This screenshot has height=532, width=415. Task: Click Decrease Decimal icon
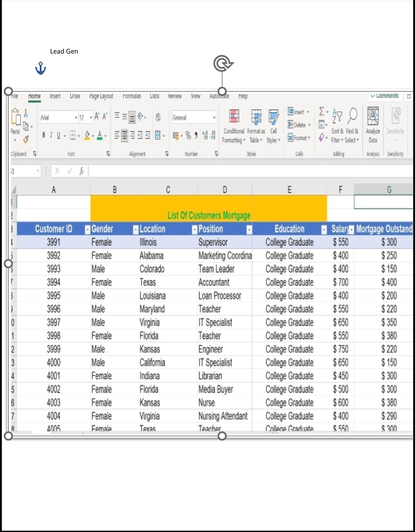(213, 135)
